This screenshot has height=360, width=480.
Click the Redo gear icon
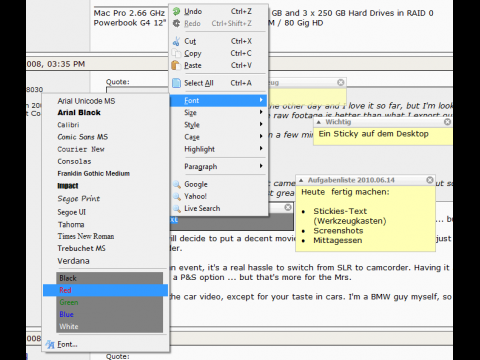176,23
